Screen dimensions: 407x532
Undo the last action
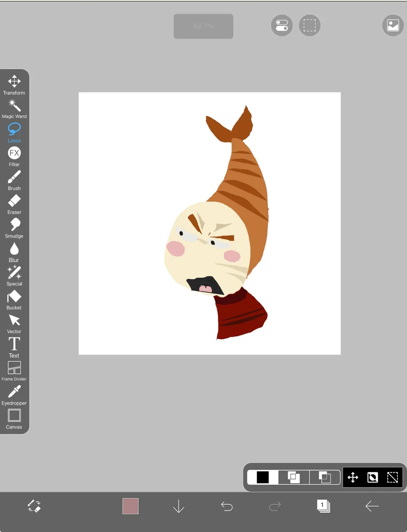(x=227, y=506)
